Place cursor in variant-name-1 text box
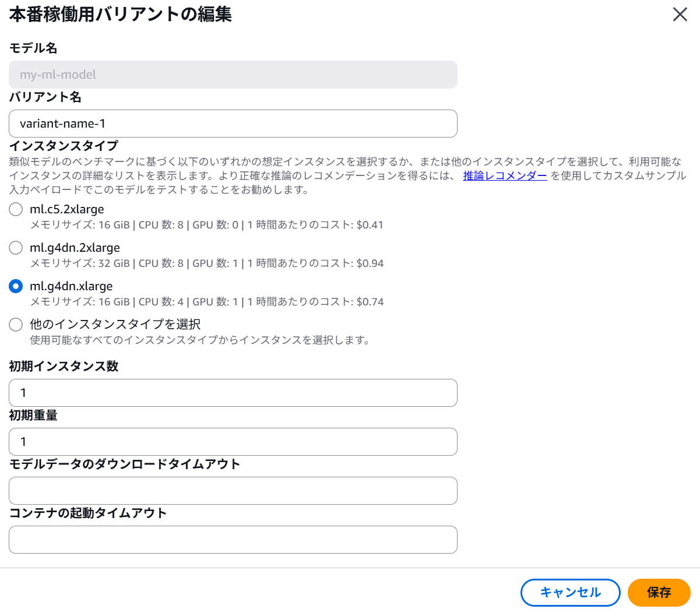This screenshot has height=609, width=700. click(x=233, y=124)
